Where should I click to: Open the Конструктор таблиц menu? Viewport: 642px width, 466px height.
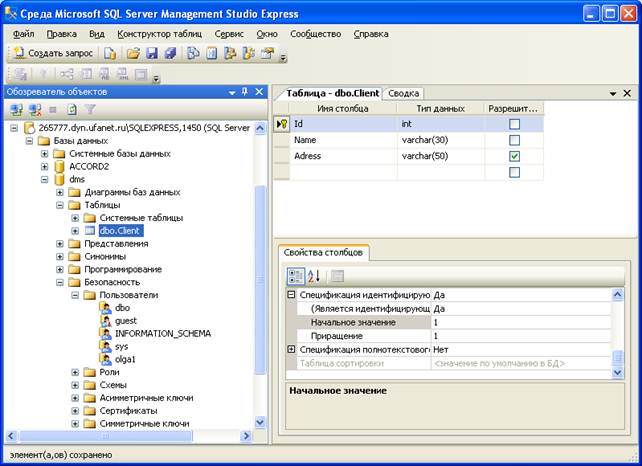[x=159, y=34]
